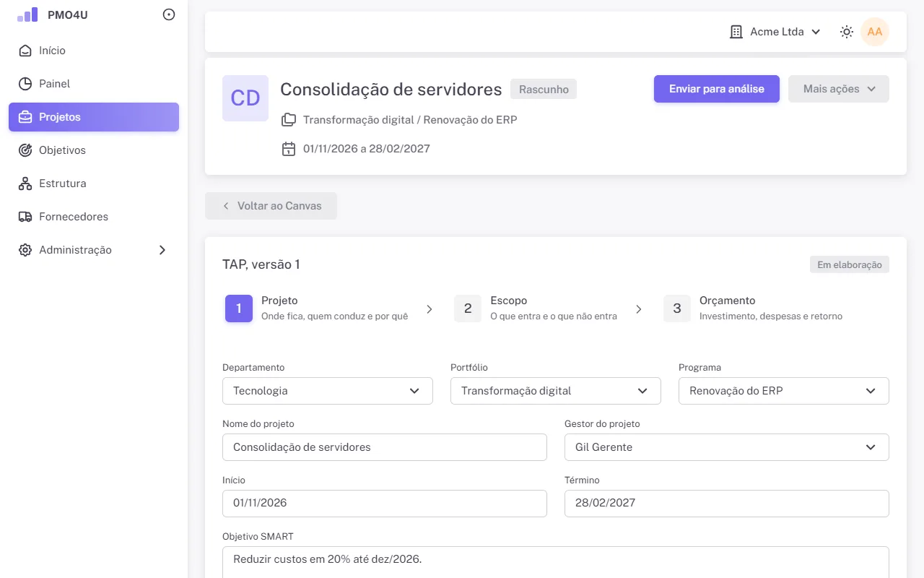Click the Fornecedores truck icon
The height and width of the screenshot is (578, 924).
coord(25,217)
